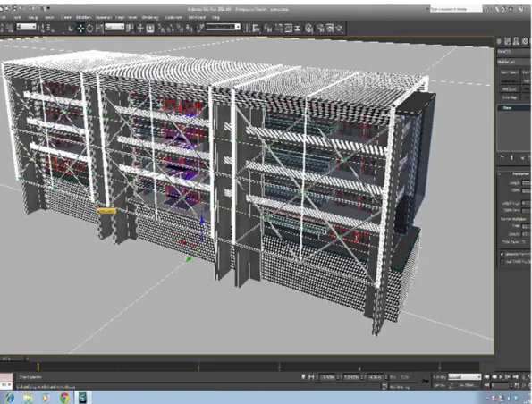Open Google Chrome from the taskbar
Image resolution: width=532 pixels, height=404 pixels.
click(x=64, y=398)
